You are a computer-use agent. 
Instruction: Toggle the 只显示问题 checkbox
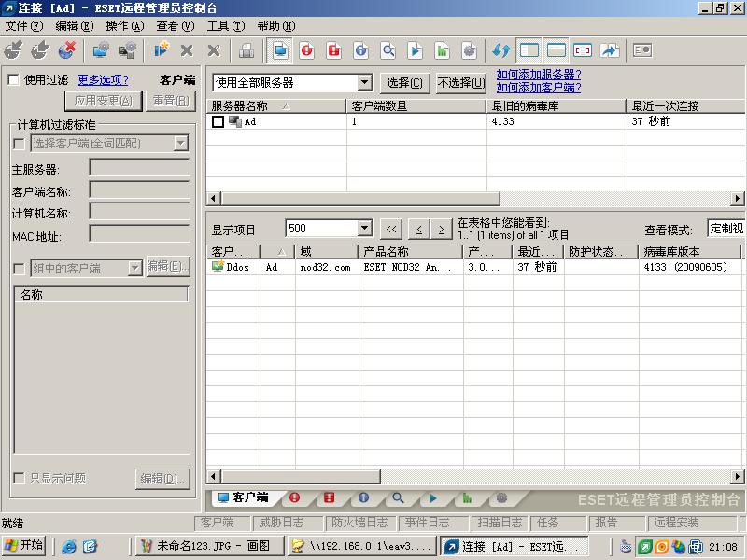[20, 479]
